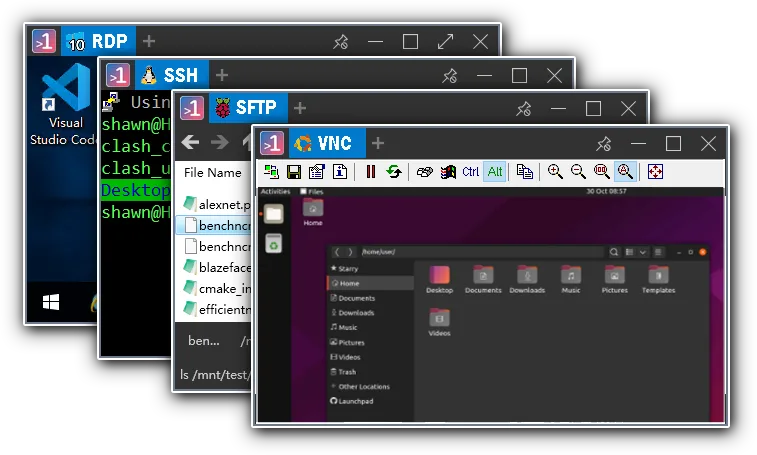
Task: Send Ctrl+Esc with the Windows flag icon
Action: pyautogui.click(x=448, y=171)
